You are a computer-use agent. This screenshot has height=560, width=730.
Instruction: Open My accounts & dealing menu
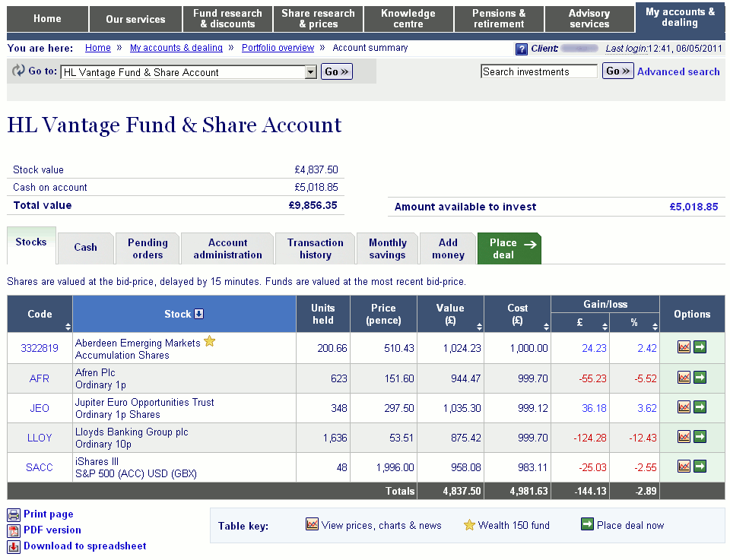(x=680, y=17)
